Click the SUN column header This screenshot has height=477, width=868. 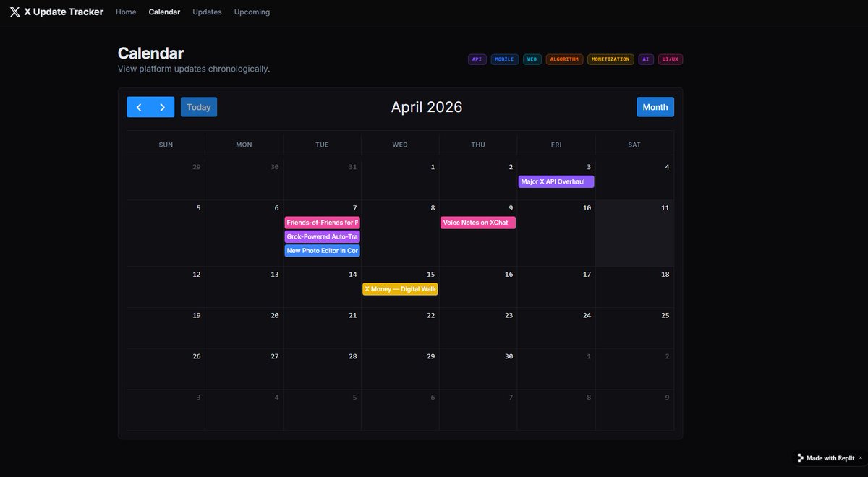pyautogui.click(x=166, y=145)
